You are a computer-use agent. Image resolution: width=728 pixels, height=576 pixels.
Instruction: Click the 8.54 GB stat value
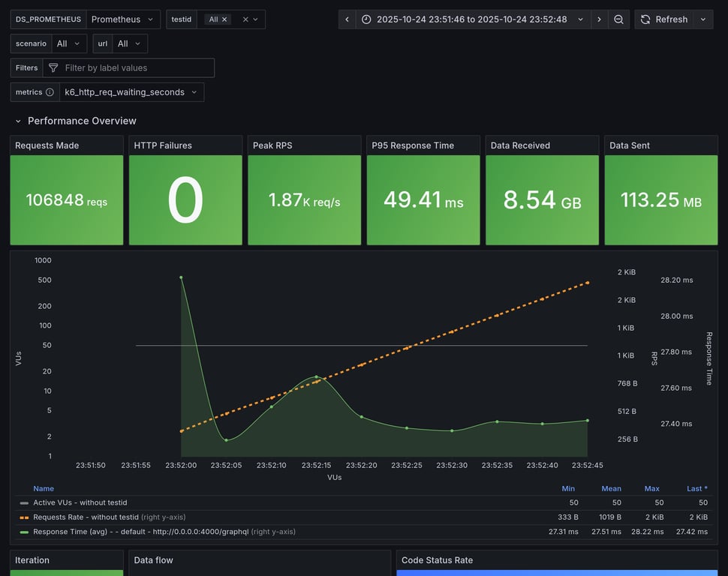coord(543,200)
